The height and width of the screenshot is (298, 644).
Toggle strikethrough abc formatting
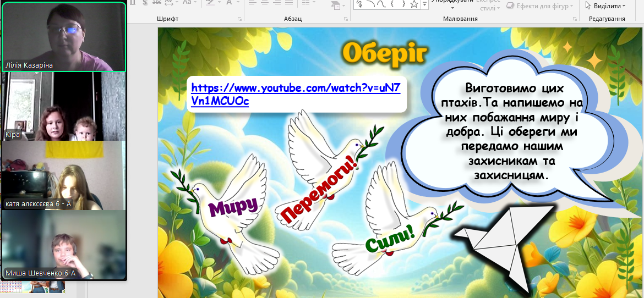(x=156, y=2)
